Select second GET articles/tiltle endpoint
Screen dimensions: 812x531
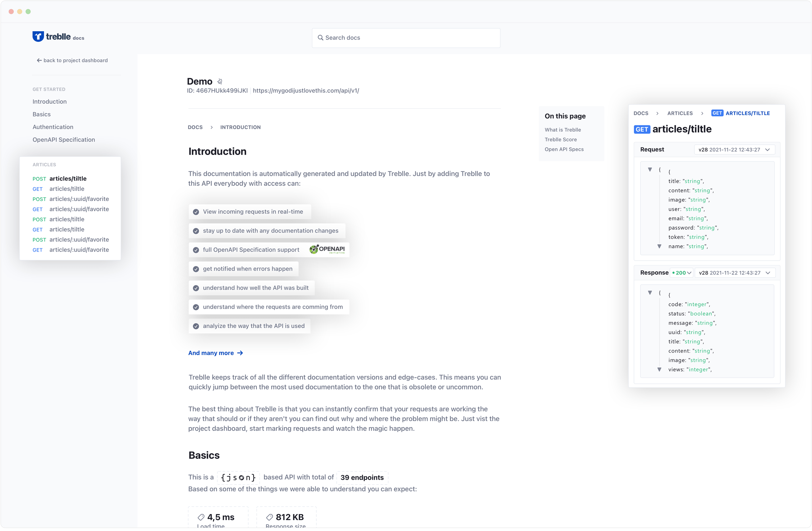click(58, 229)
